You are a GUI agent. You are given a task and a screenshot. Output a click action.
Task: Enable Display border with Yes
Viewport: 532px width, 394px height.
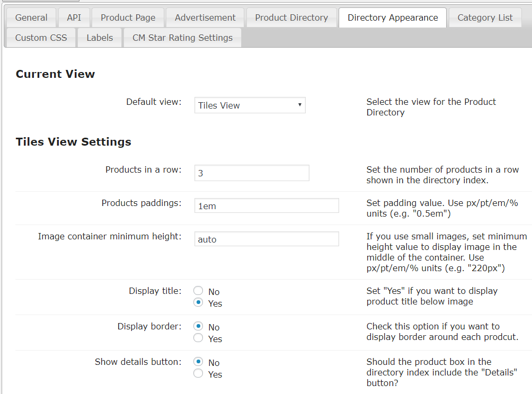coord(199,338)
